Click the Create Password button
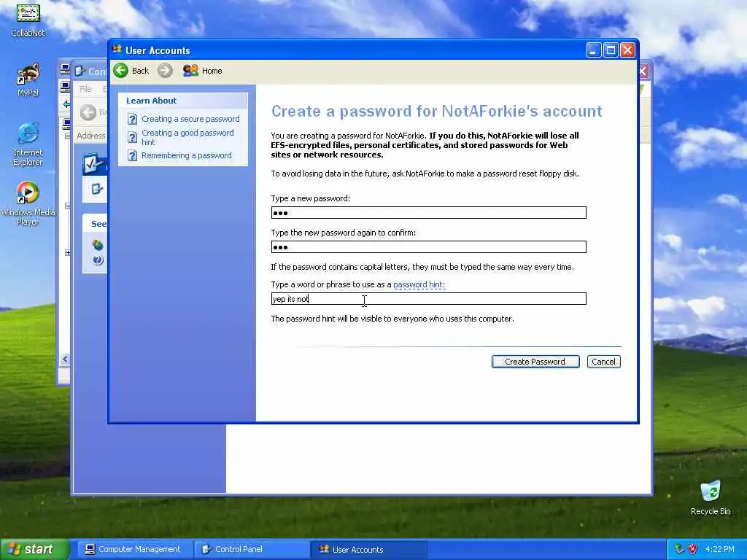 coord(535,362)
